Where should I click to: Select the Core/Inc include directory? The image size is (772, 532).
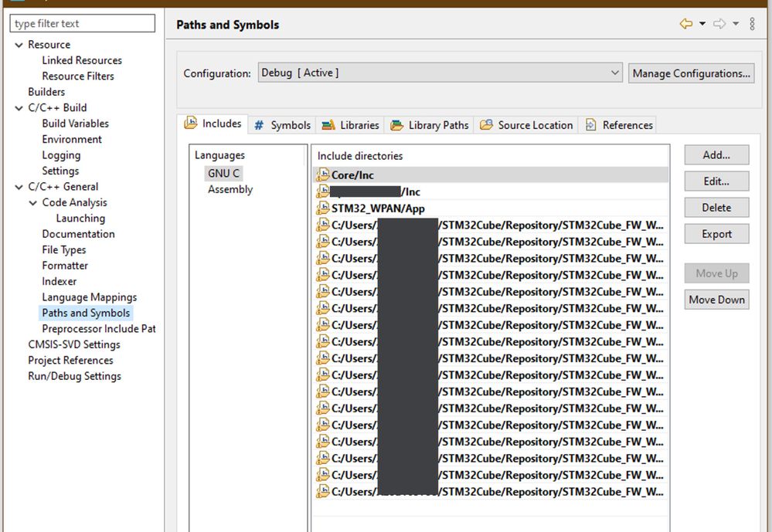pyautogui.click(x=491, y=175)
